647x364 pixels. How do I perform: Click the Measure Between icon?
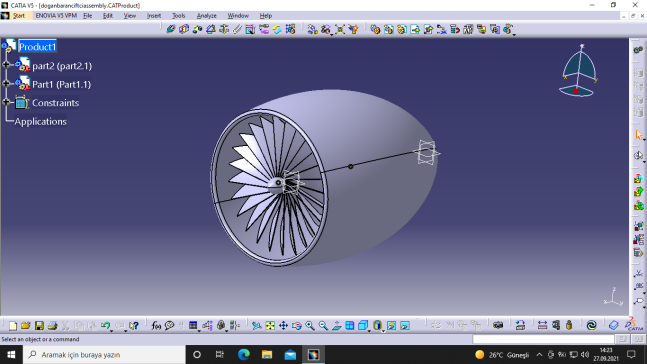(542, 326)
